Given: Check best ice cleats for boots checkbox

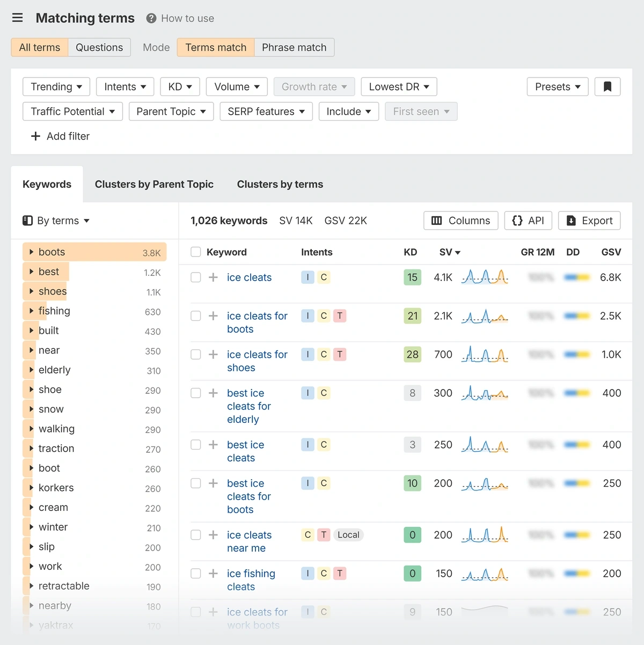Looking at the screenshot, I should [196, 483].
